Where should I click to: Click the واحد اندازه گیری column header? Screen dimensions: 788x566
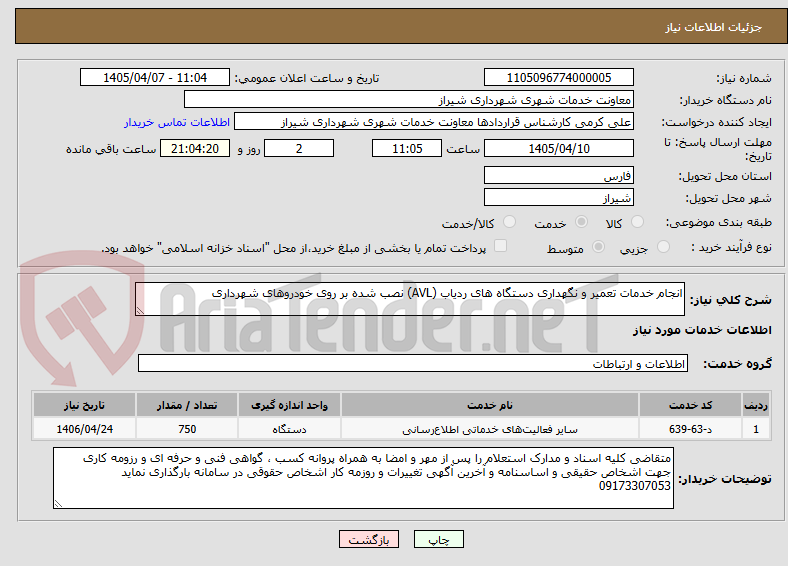pos(289,405)
